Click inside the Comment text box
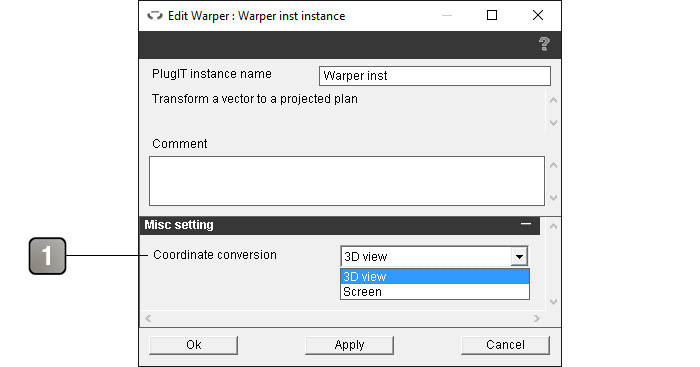The height and width of the screenshot is (367, 700). point(347,181)
